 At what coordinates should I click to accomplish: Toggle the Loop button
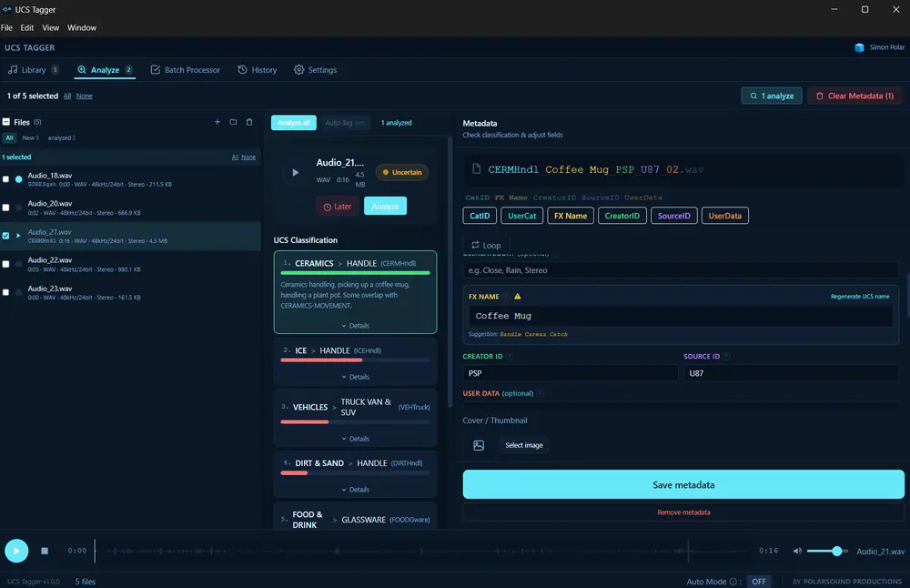point(486,245)
